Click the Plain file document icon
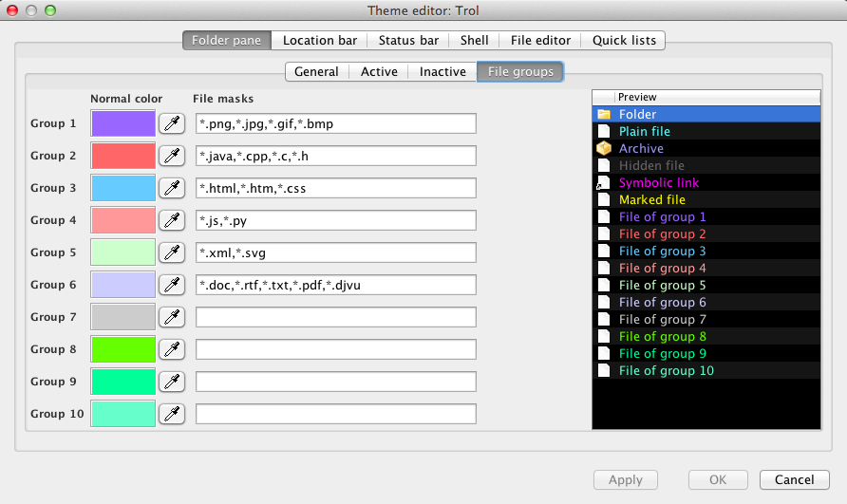This screenshot has width=847, height=504. click(x=604, y=131)
